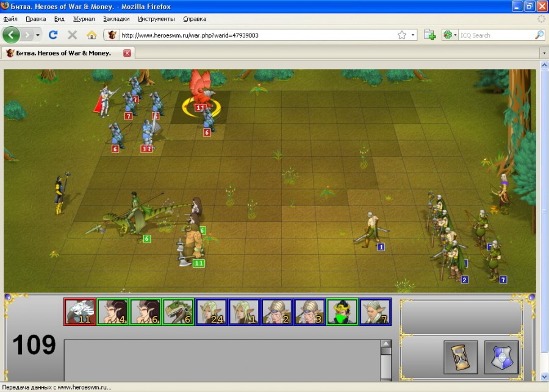Open the Правка menu
The image size is (549, 392).
pyautogui.click(x=36, y=19)
